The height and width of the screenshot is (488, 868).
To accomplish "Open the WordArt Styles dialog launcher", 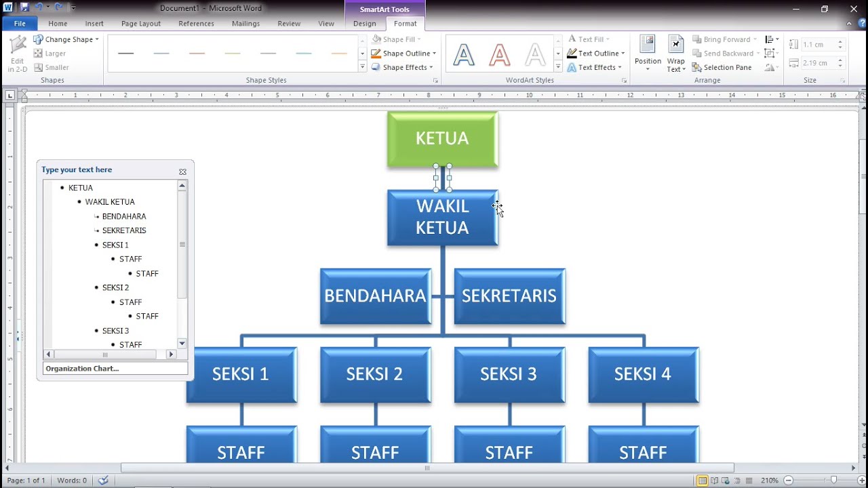I will click(624, 81).
